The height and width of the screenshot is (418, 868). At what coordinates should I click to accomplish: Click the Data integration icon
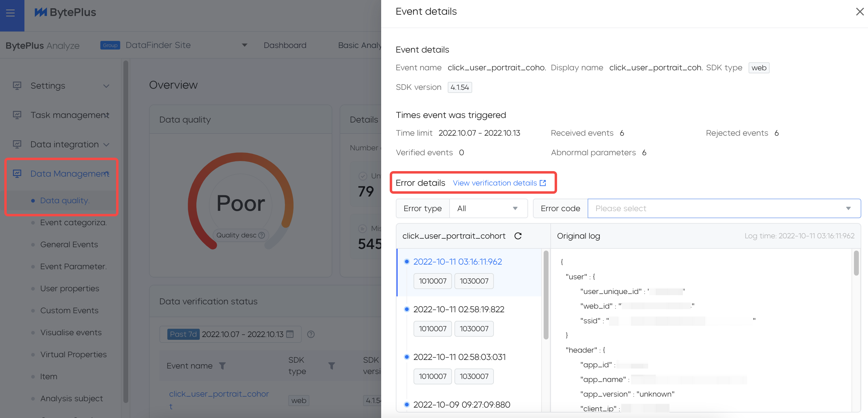(x=17, y=144)
